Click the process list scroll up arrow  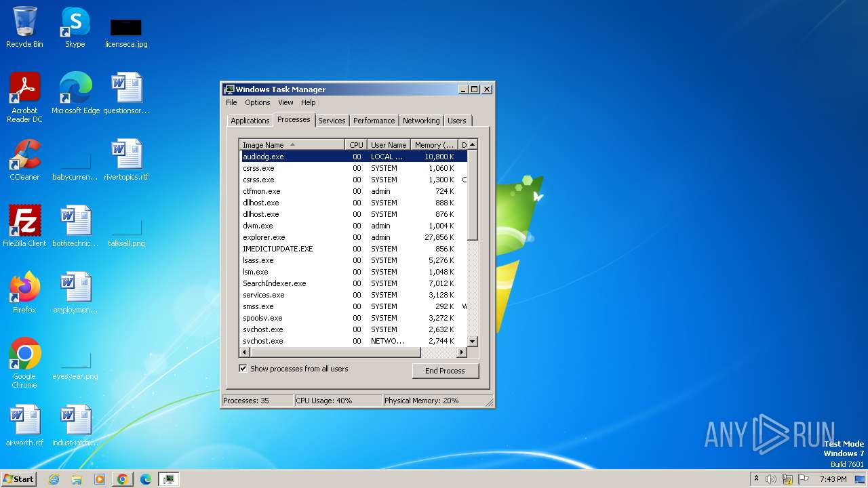coord(473,144)
